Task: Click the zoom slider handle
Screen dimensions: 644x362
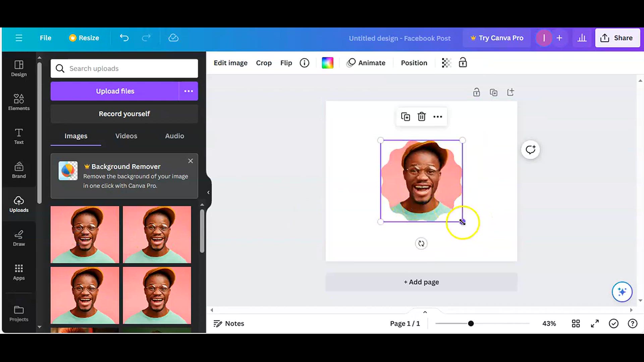Action: tap(471, 323)
